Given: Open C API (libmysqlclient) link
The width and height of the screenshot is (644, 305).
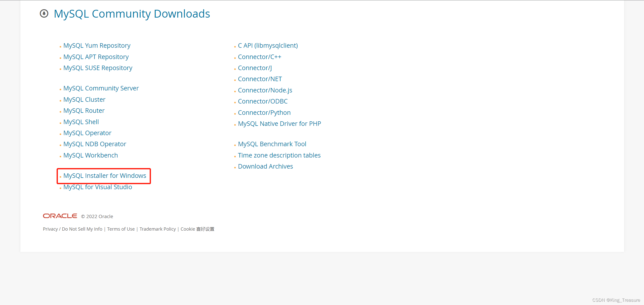Looking at the screenshot, I should coord(268,45).
